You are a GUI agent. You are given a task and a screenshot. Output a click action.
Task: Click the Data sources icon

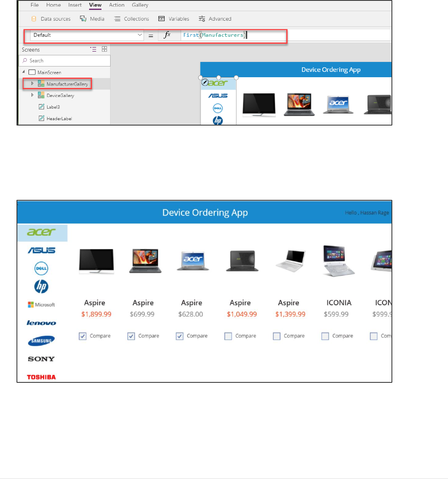tap(34, 19)
